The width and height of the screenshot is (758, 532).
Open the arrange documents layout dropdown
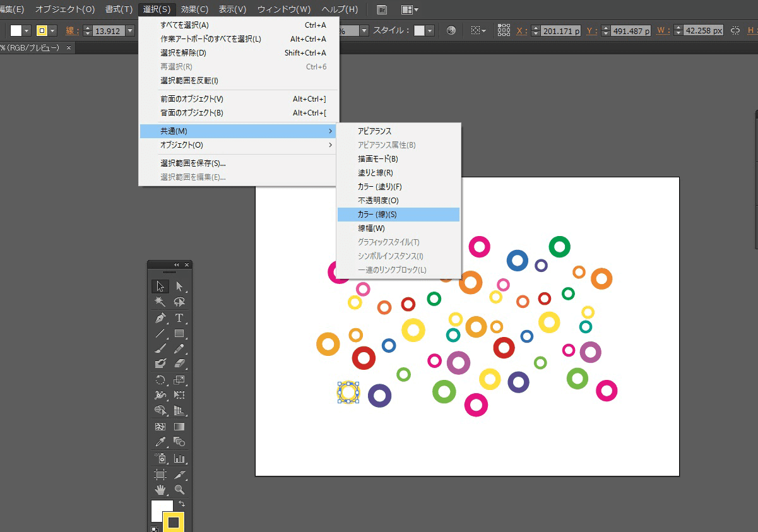(x=410, y=9)
